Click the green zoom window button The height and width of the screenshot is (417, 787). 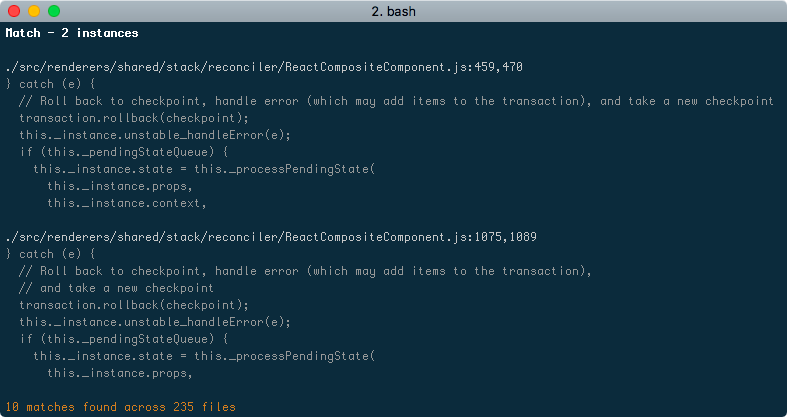coord(54,11)
